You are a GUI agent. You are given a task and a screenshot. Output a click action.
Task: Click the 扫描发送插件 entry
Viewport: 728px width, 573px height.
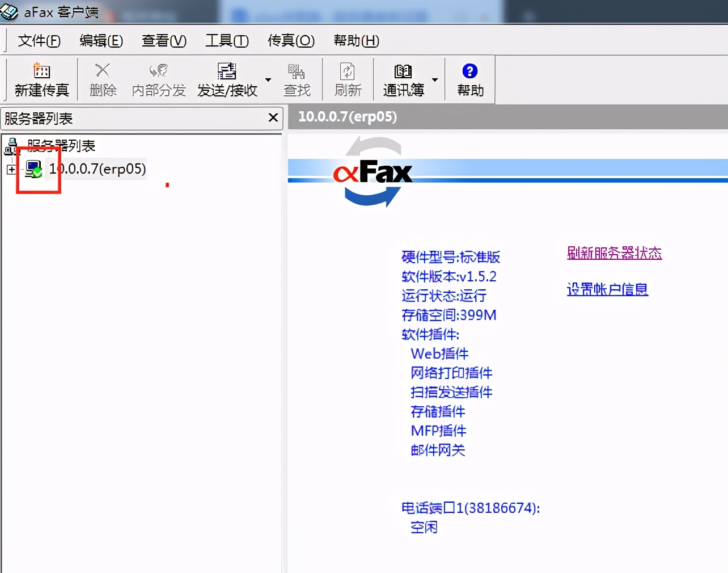(451, 392)
